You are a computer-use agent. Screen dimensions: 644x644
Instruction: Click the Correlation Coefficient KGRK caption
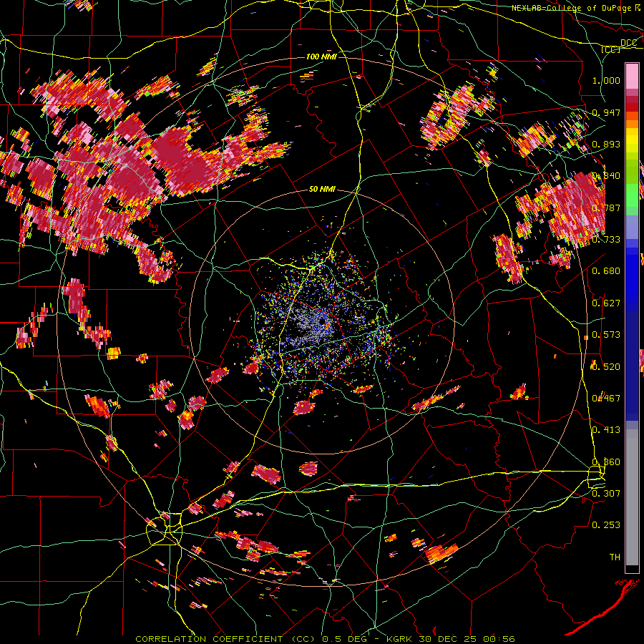point(325,639)
